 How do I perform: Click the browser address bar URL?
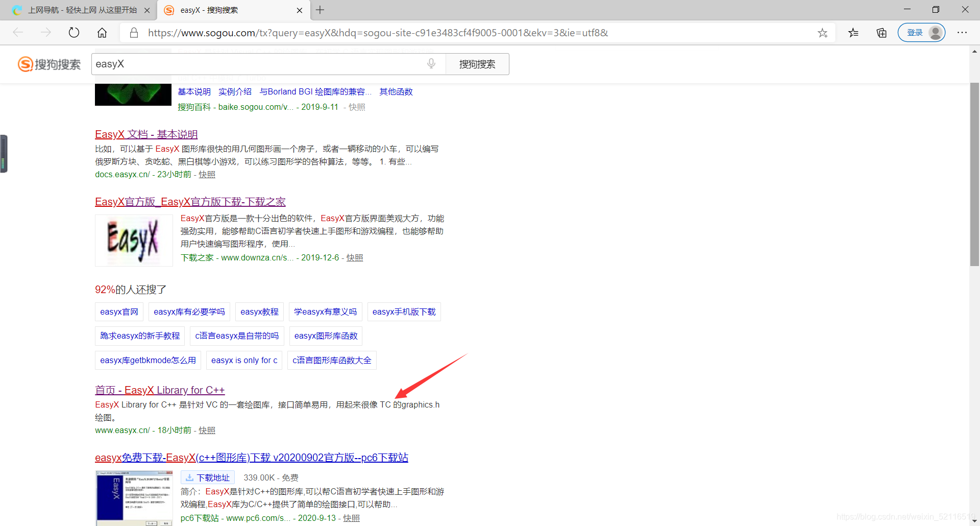(x=378, y=33)
